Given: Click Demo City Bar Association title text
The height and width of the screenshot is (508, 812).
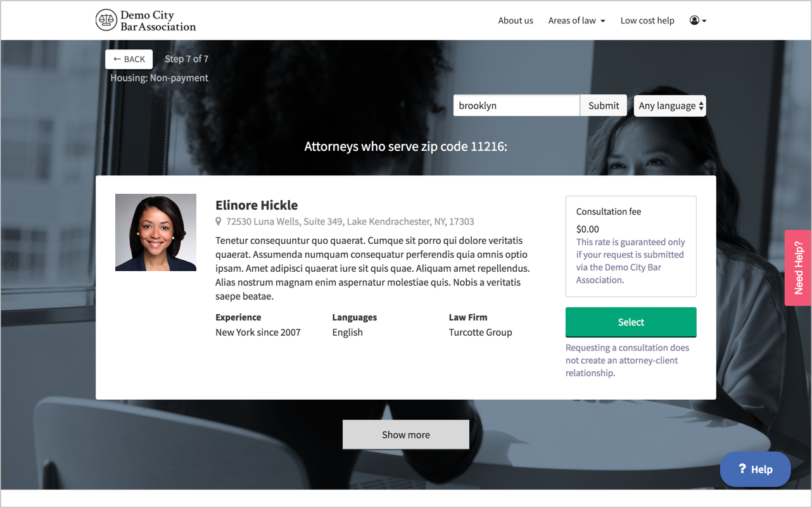Looking at the screenshot, I should [158, 21].
